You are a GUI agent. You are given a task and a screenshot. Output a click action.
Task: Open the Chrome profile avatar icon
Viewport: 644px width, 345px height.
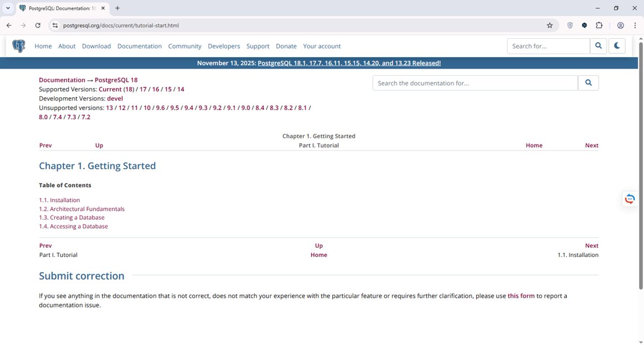620,25
